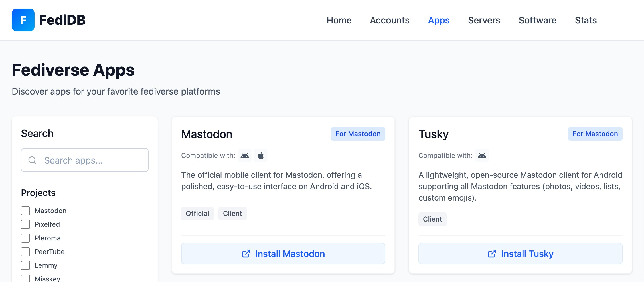Click the FediDB logo icon

tap(23, 20)
